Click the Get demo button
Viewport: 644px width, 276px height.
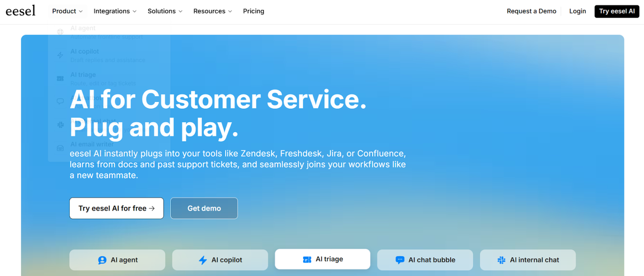(x=204, y=208)
